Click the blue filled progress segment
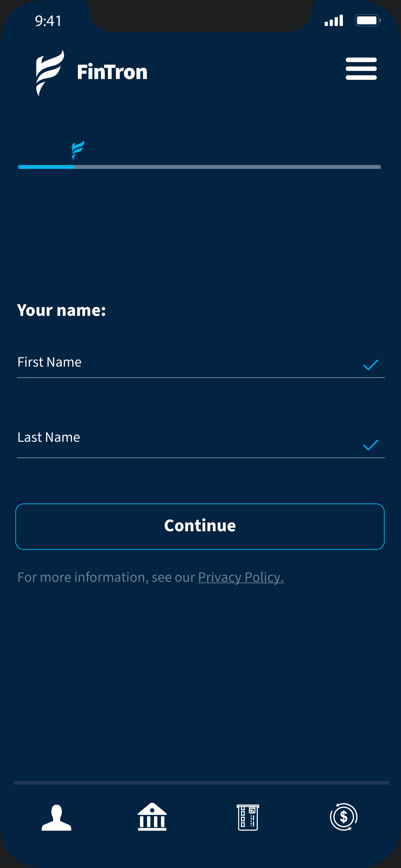This screenshot has width=401, height=868. 46,167
